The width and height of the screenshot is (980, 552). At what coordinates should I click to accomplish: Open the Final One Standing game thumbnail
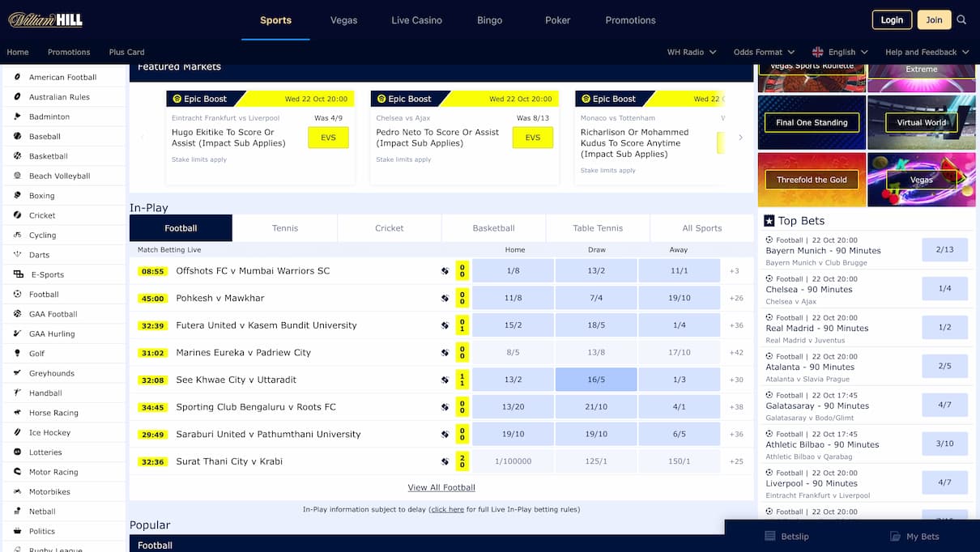(812, 123)
